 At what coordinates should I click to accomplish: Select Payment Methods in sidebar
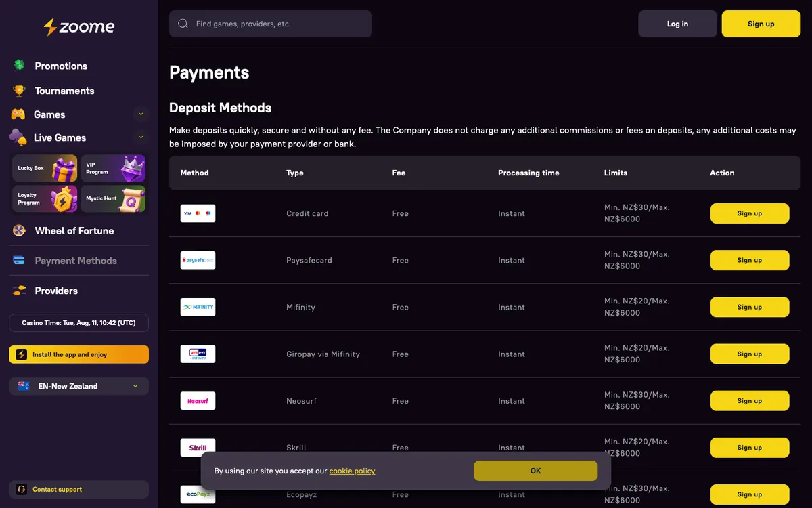(76, 261)
